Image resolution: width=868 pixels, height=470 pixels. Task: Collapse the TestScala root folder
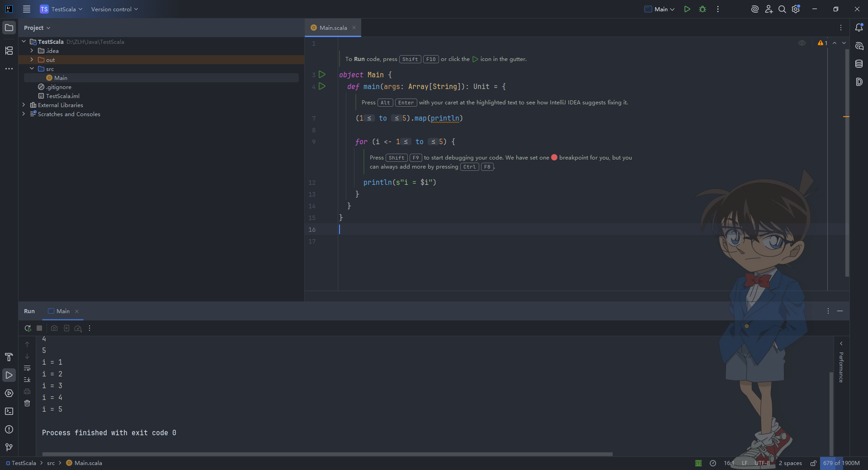tap(24, 42)
